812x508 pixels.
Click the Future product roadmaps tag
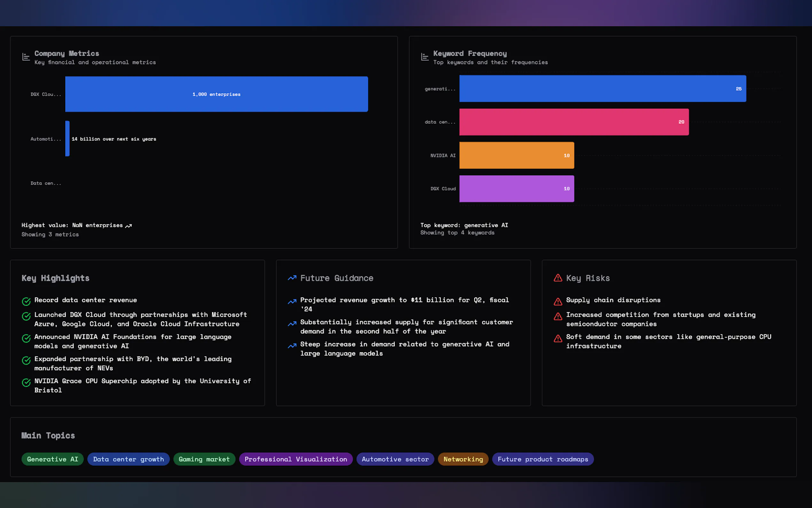[543, 459]
